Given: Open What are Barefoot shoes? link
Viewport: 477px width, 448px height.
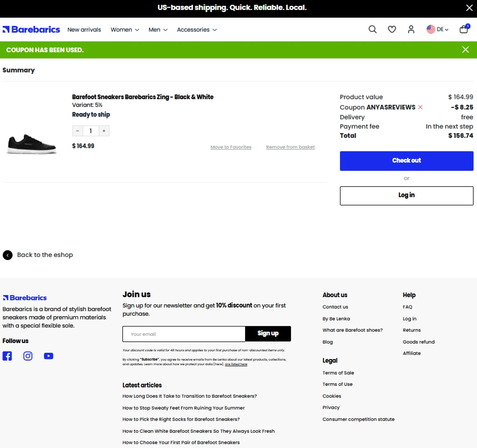Looking at the screenshot, I should coord(352,330).
